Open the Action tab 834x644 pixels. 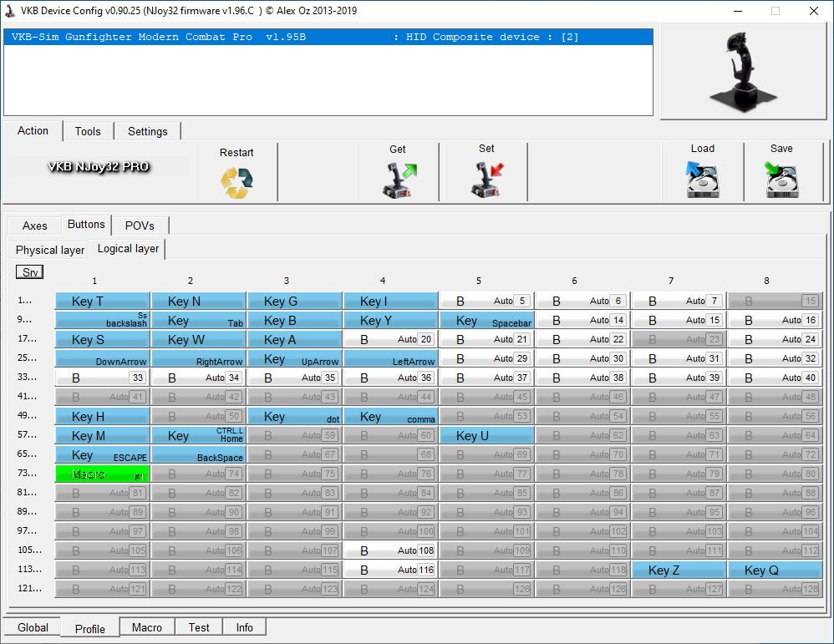click(x=33, y=131)
